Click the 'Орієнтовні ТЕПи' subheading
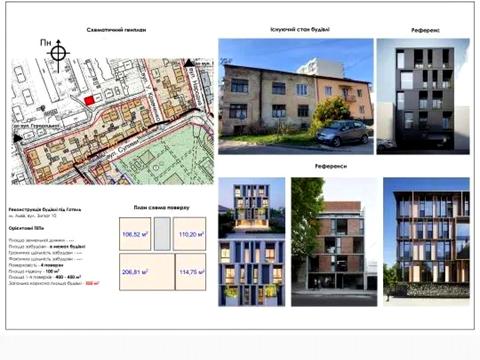Screen dimensions: 480x360 tap(26, 228)
